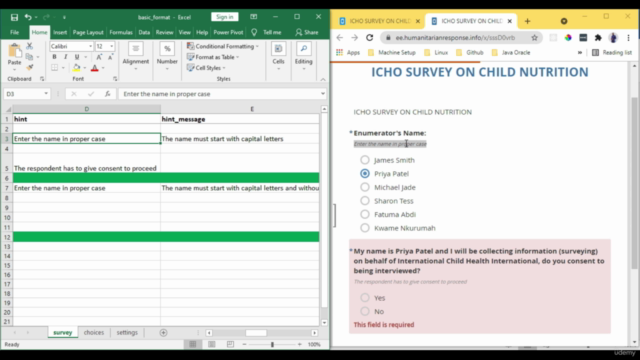This screenshot has height=360, width=640.
Task: Select Priya Patel radio option
Action: point(365,173)
